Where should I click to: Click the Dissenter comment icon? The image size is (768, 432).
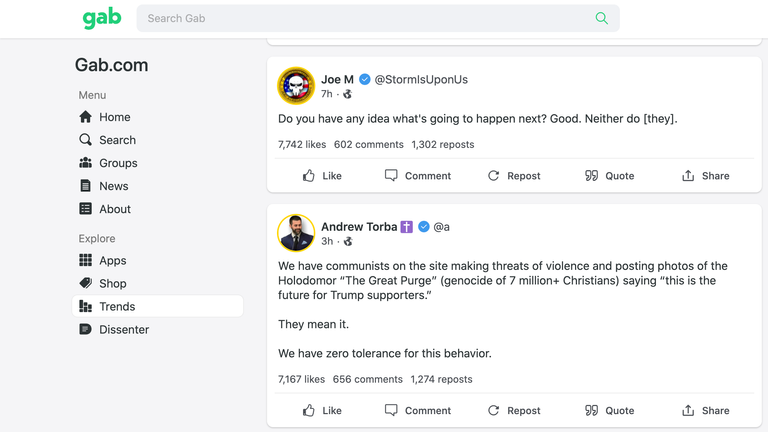(85, 329)
